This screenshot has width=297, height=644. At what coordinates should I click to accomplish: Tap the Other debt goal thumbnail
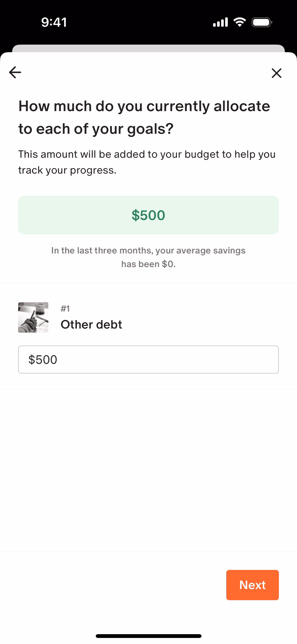click(x=33, y=317)
